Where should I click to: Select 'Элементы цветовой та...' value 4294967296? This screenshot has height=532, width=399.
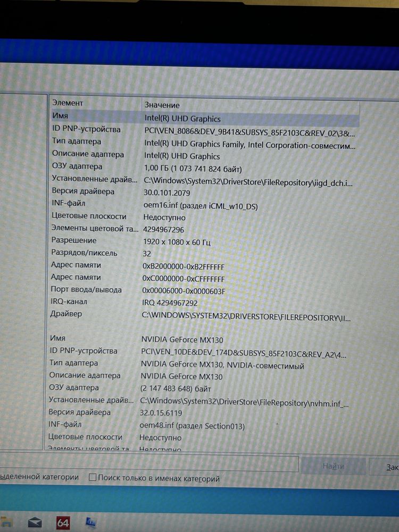(x=163, y=230)
